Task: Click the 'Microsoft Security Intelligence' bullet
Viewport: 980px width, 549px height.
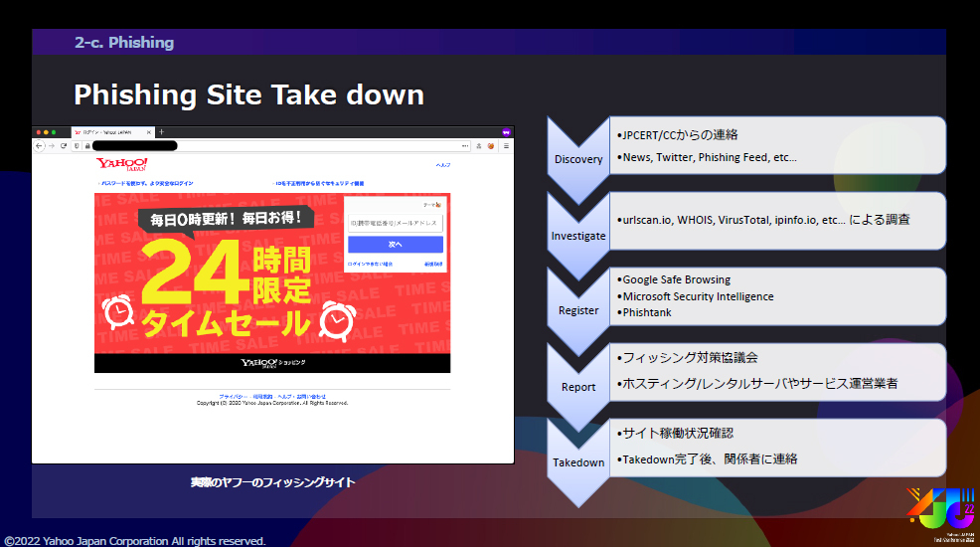Action: 695,296
